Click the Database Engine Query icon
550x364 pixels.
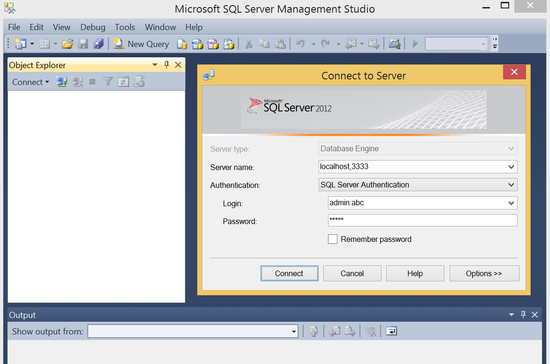pyautogui.click(x=182, y=44)
